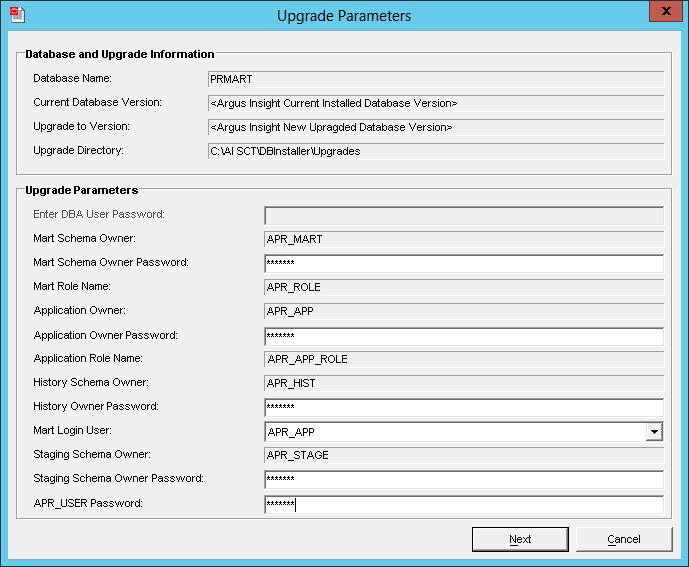Focus the Application Owner Password field

[x=464, y=336]
